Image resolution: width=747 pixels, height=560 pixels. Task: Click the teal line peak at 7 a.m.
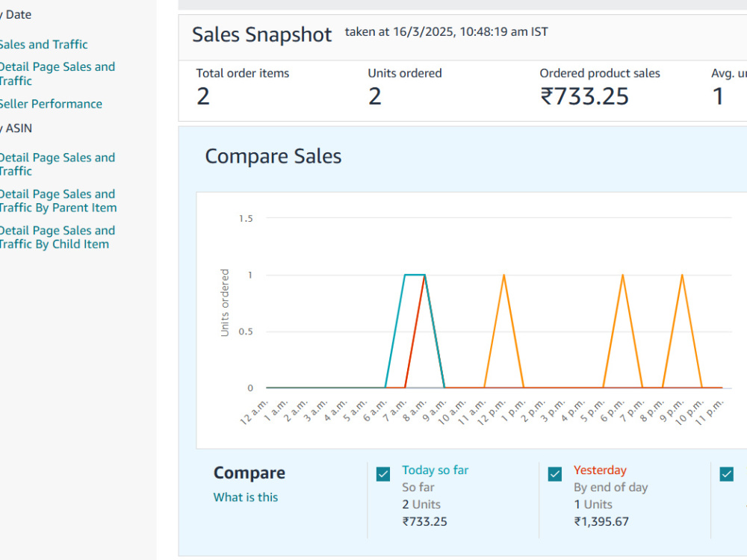[406, 276]
